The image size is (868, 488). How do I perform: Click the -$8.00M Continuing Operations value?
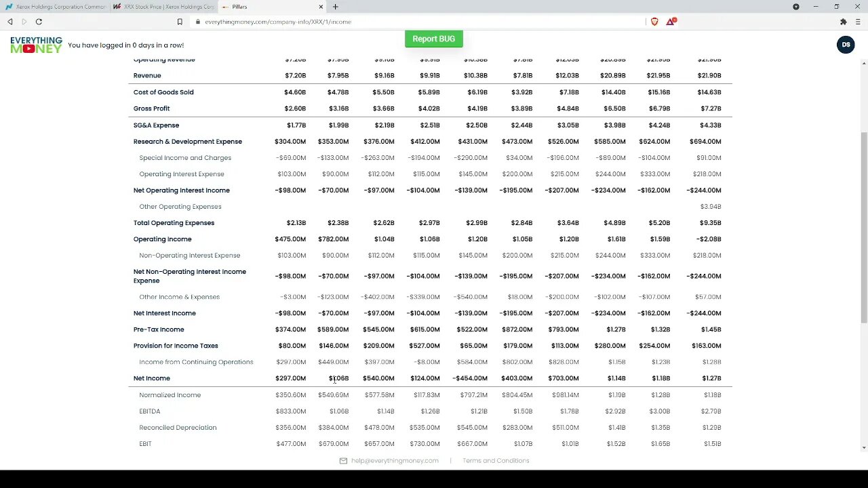(427, 362)
